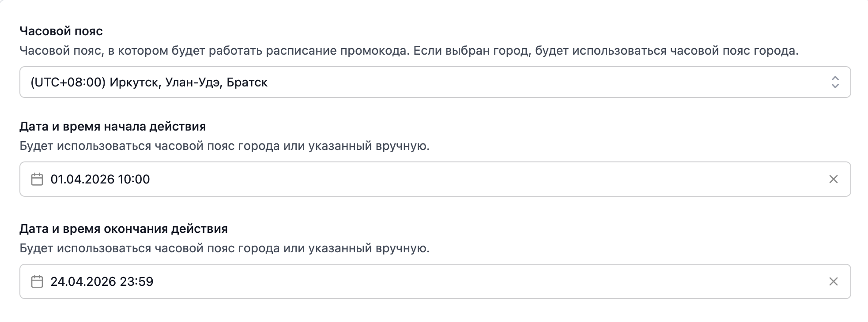
Task: Click the (UTC+08:00) offset in the timezone selector
Action: click(x=68, y=82)
